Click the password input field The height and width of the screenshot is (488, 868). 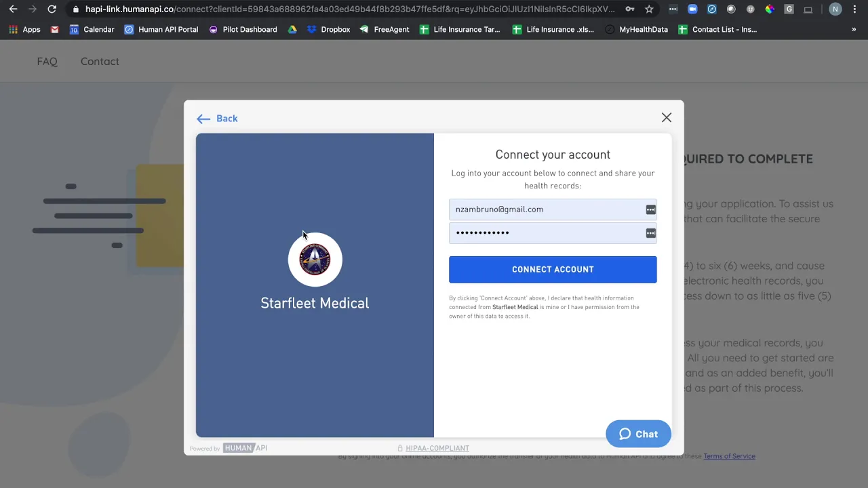[x=553, y=232]
